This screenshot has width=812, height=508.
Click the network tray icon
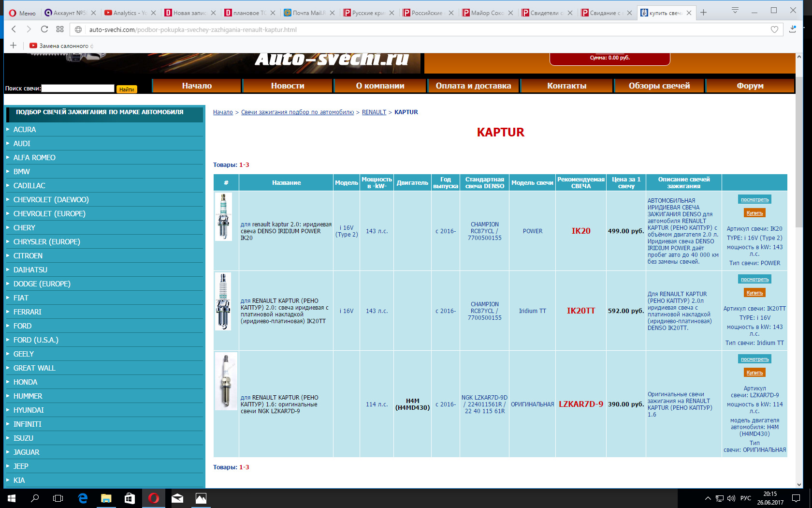point(720,498)
